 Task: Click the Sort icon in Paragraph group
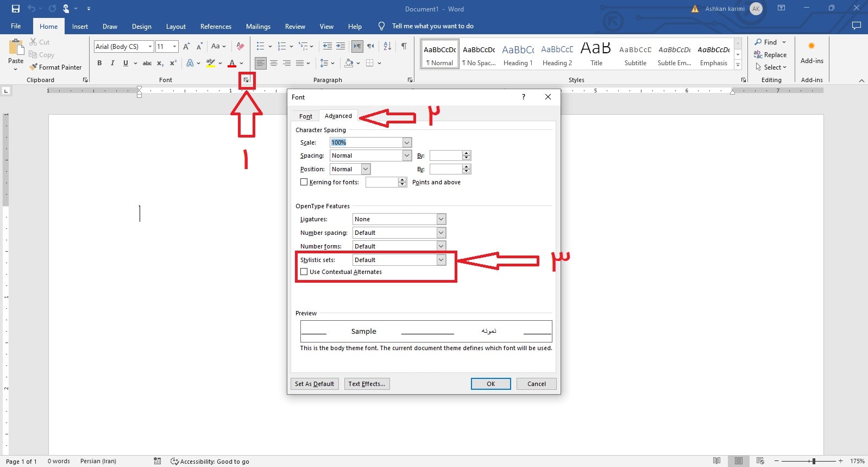pos(387,46)
